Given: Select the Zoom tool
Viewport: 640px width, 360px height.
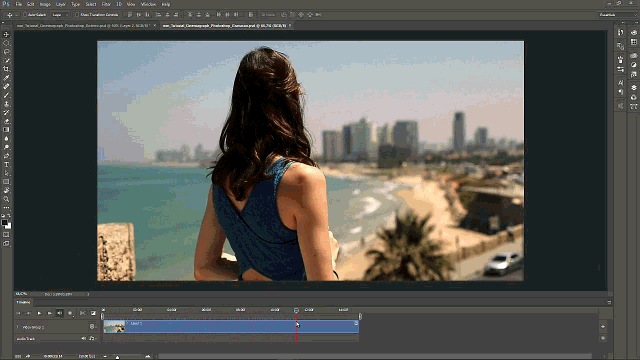Looking at the screenshot, I should tap(6, 199).
